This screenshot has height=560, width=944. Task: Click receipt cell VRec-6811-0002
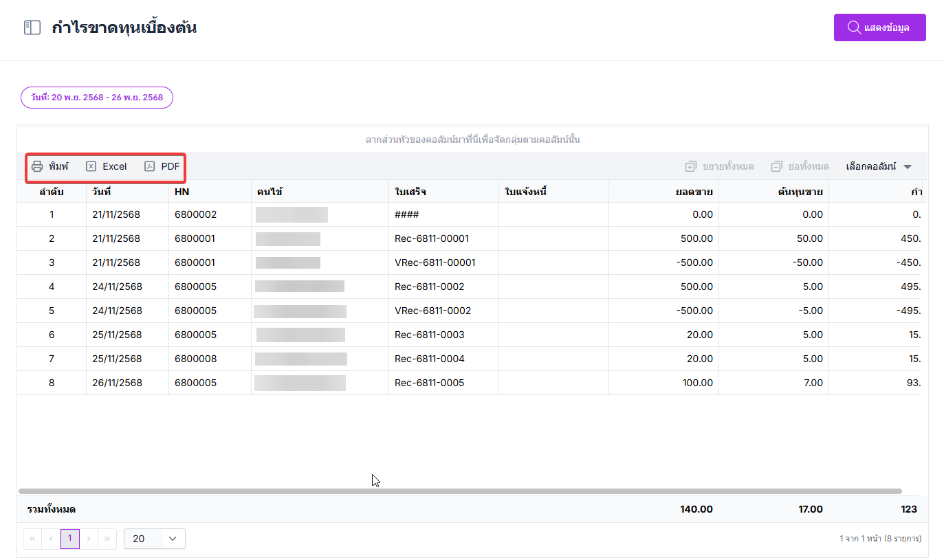433,311
